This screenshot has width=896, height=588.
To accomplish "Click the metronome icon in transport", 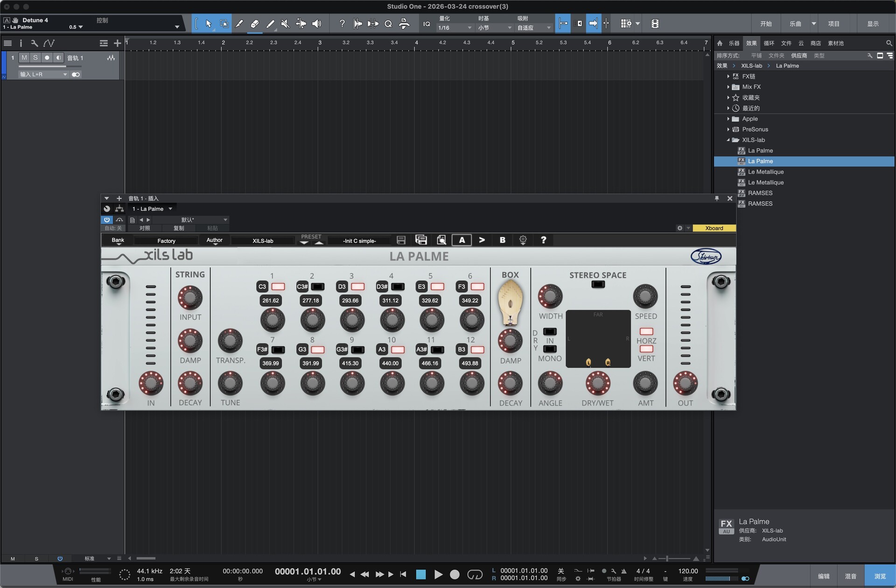I will click(623, 571).
